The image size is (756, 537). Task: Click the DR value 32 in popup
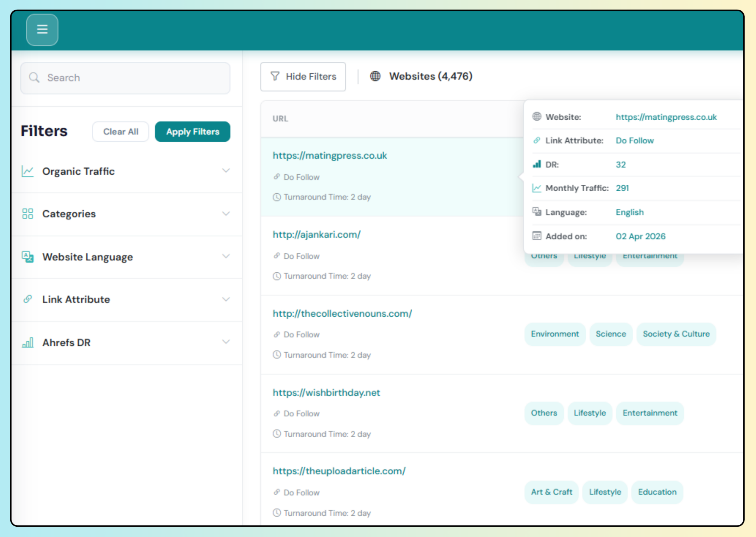click(x=621, y=165)
